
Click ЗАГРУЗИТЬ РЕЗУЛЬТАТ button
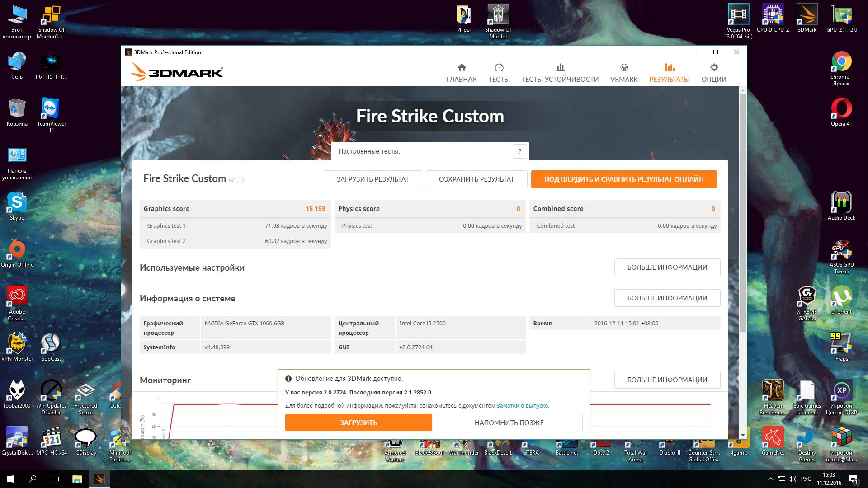[373, 179]
